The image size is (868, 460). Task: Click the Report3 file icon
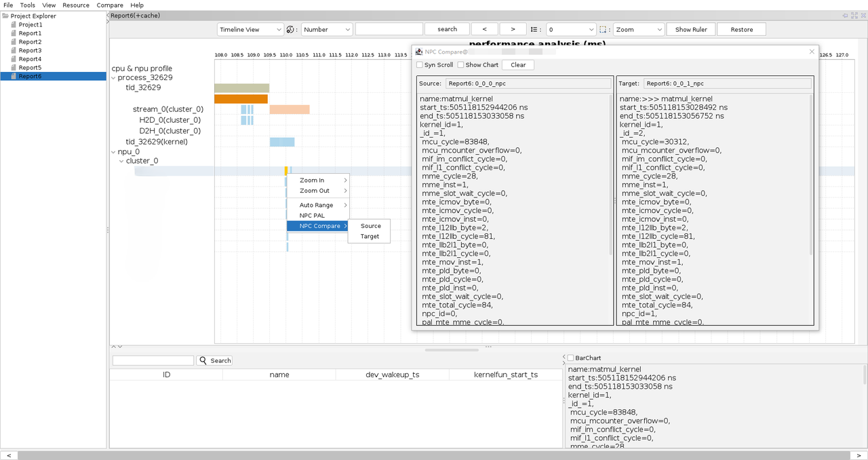[x=14, y=50]
